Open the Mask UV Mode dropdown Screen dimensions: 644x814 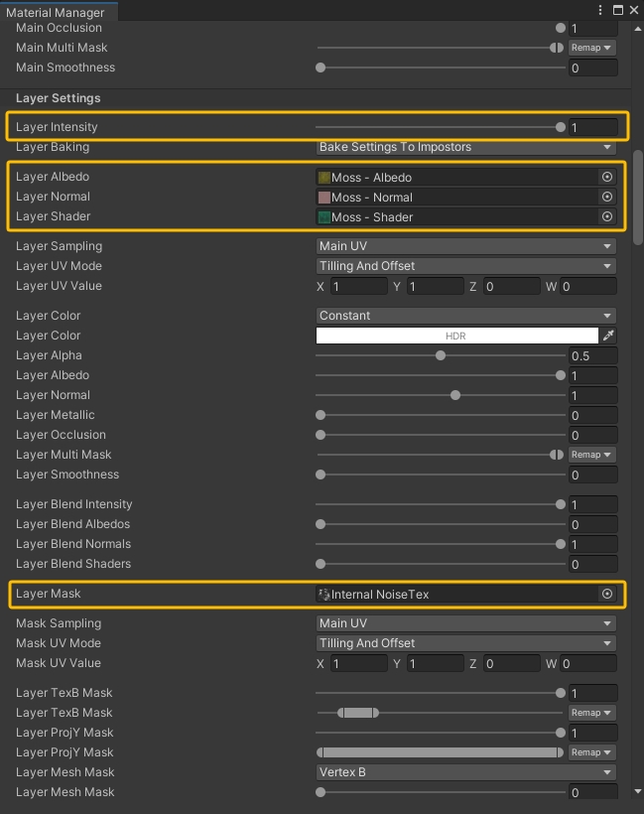coord(465,643)
